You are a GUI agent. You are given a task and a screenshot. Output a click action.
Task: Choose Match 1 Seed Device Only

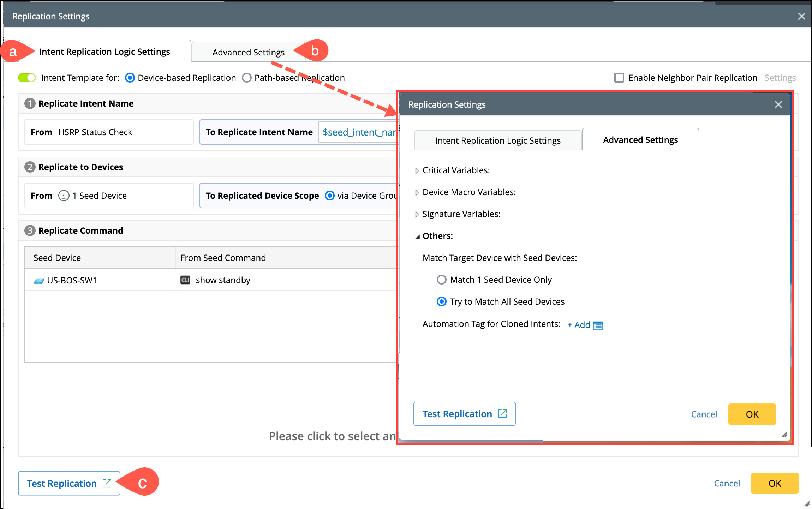coord(441,280)
